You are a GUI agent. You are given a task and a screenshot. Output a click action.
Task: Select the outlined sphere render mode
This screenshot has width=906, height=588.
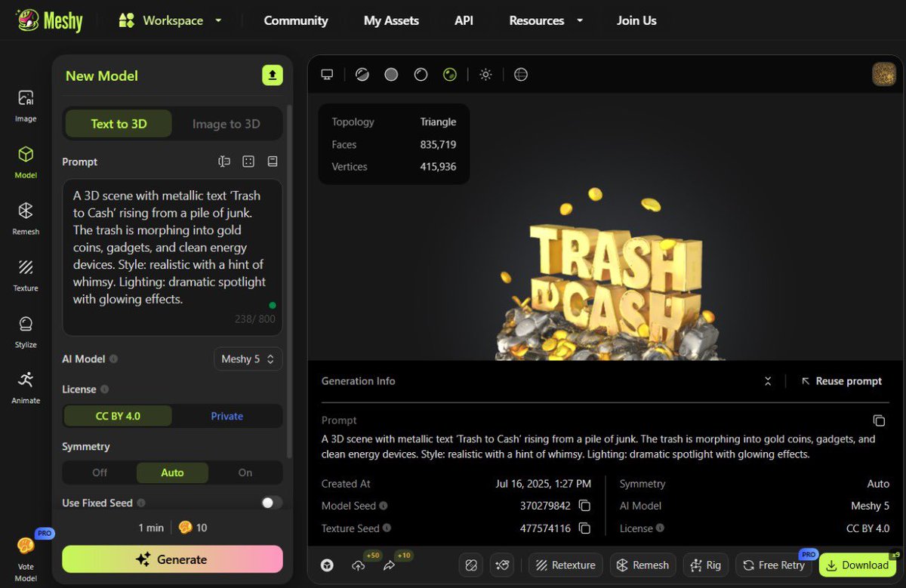421,74
